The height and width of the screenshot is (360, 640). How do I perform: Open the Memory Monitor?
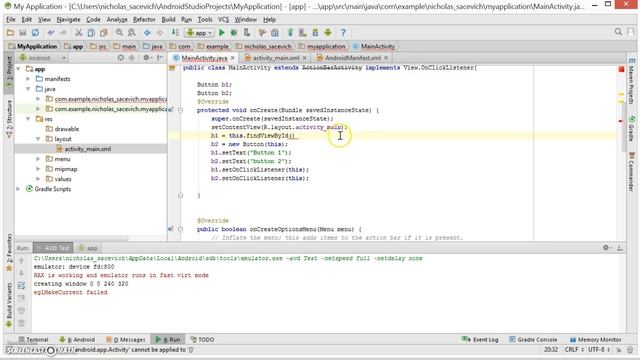click(x=595, y=340)
